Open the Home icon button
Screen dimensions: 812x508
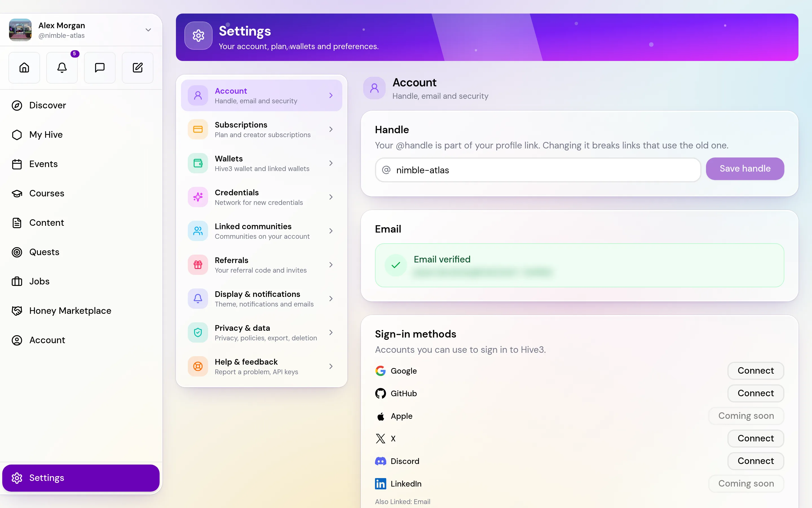point(24,67)
